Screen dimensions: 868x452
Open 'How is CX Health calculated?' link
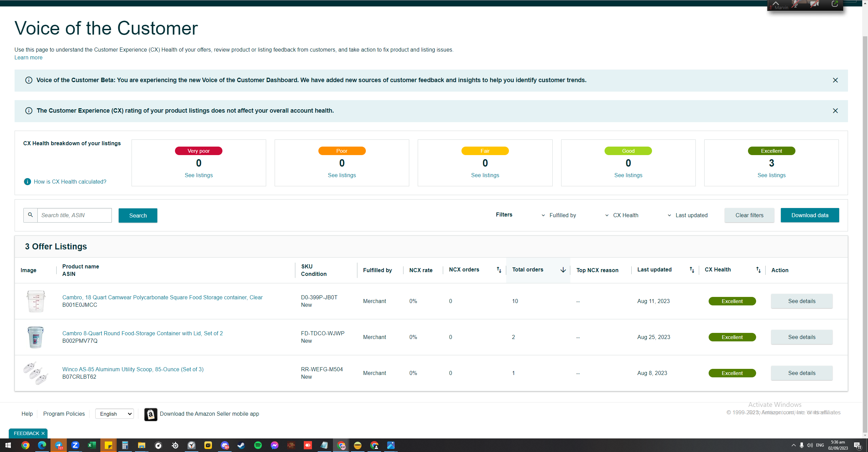70,182
